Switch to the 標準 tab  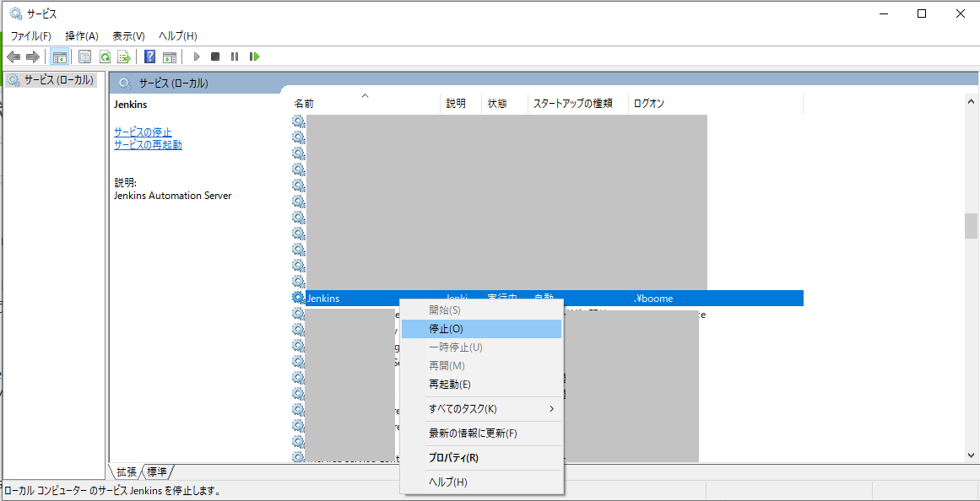click(158, 471)
